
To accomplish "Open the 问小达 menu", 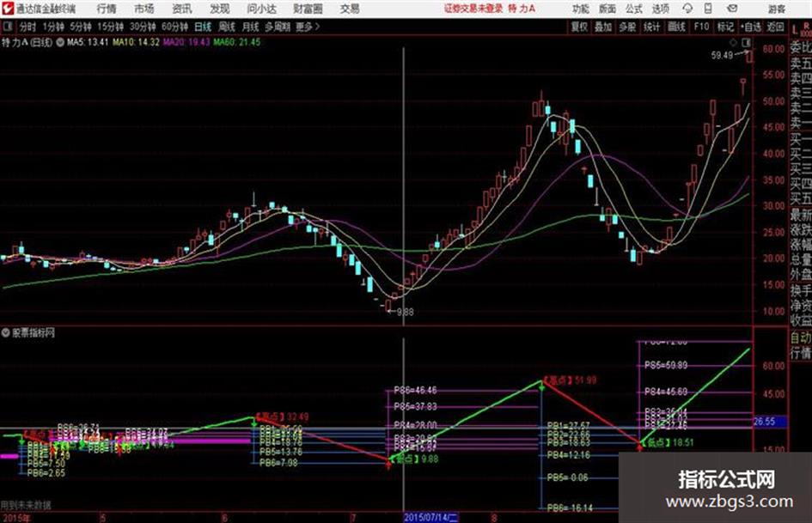I will (x=261, y=9).
